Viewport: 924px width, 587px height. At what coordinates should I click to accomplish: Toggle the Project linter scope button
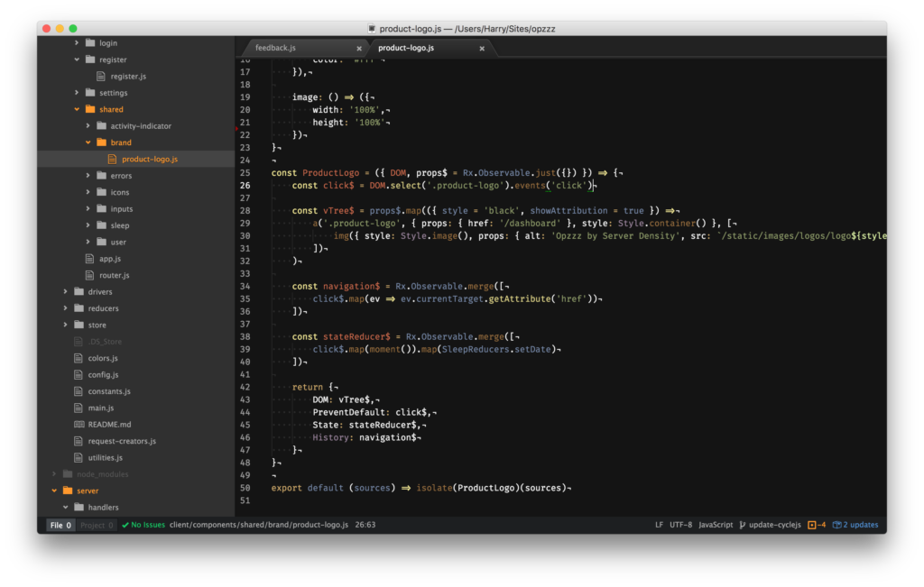tap(97, 525)
